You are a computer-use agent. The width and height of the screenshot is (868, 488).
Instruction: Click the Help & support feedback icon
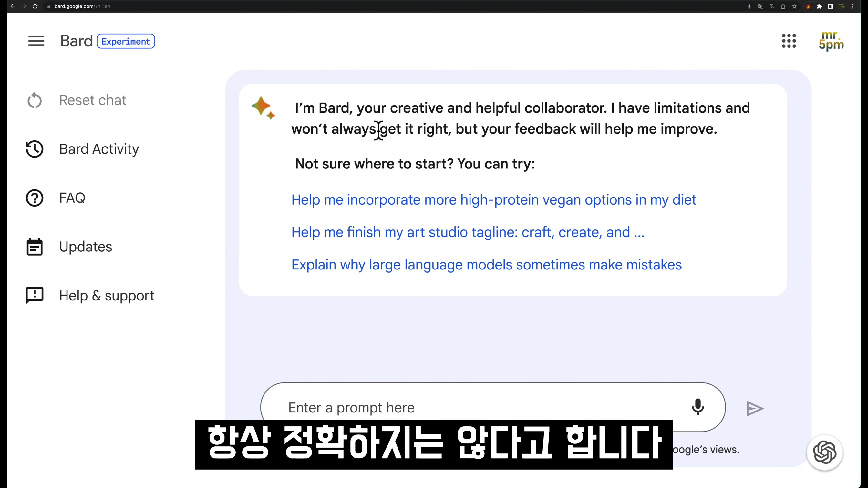(34, 296)
